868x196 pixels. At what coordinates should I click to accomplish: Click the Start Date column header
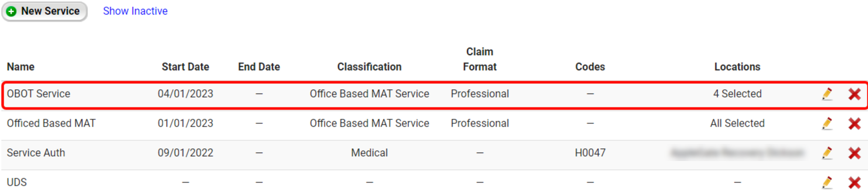(x=185, y=67)
